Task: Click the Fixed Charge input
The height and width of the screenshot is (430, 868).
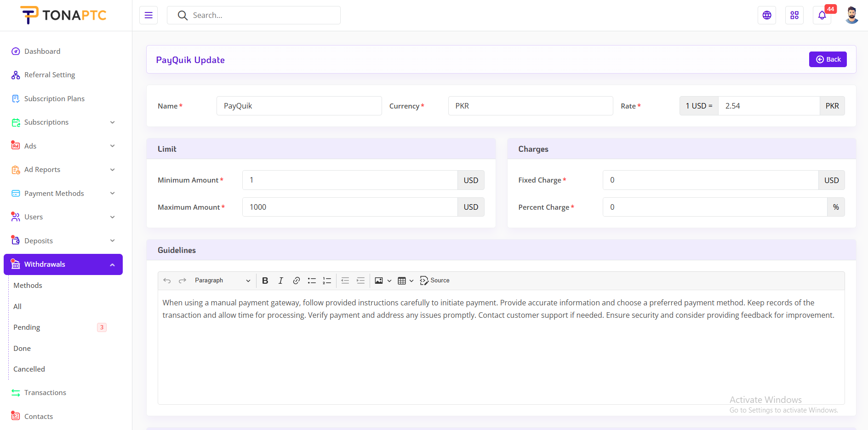Action: 711,180
